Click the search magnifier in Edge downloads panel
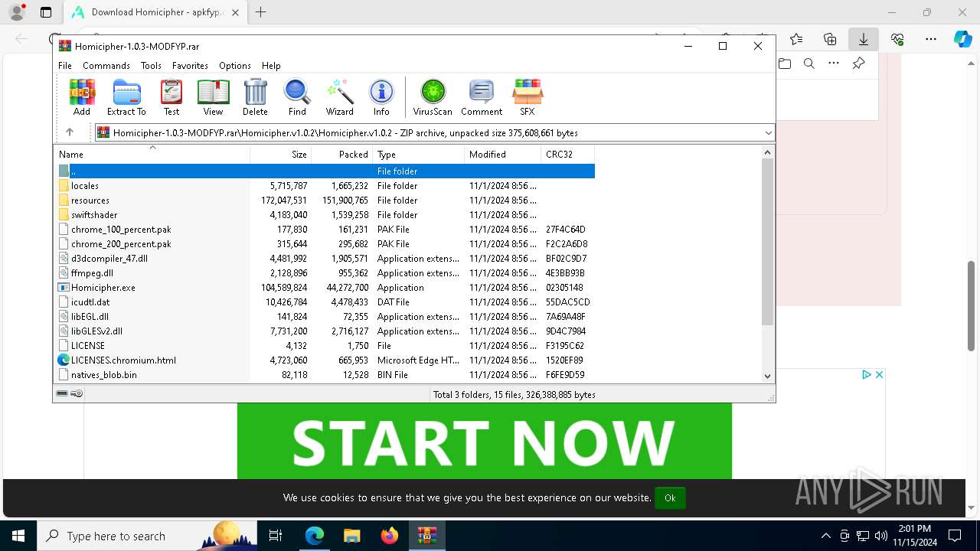Image resolution: width=980 pixels, height=551 pixels. [x=809, y=64]
